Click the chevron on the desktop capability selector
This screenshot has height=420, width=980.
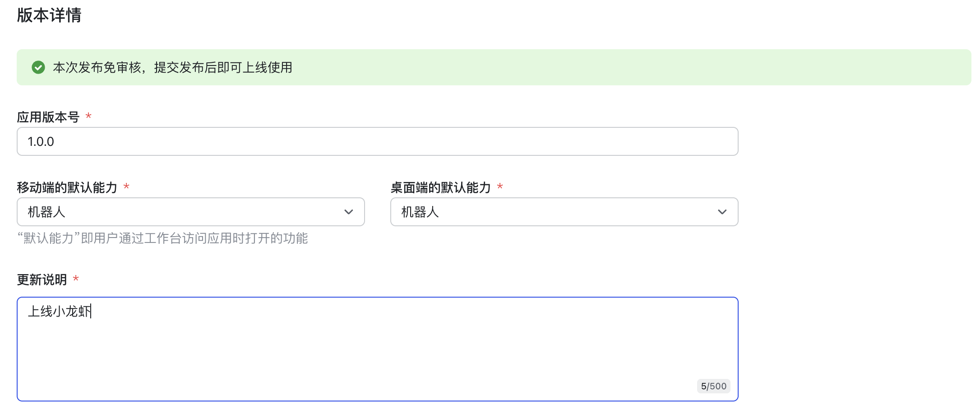(x=722, y=212)
